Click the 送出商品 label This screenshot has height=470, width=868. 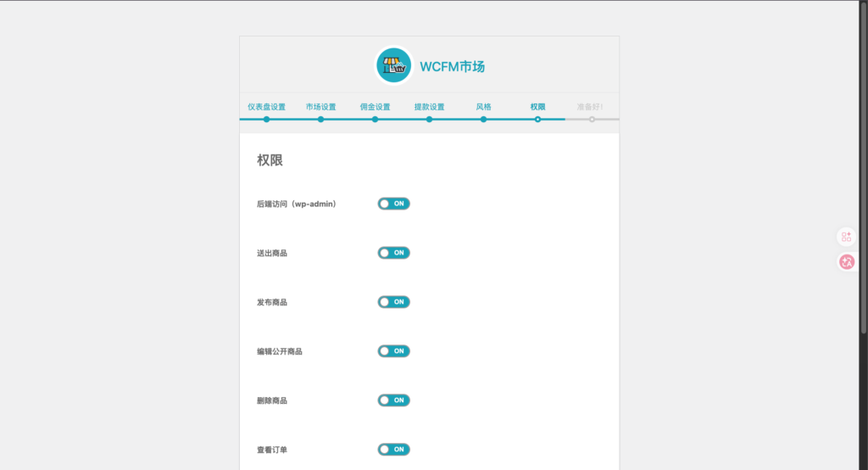tap(272, 254)
